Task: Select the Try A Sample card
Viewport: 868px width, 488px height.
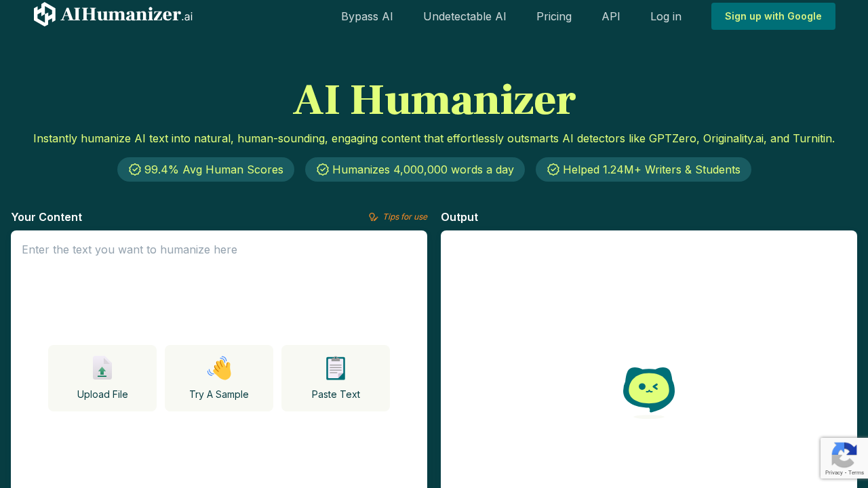Action: 218,378
